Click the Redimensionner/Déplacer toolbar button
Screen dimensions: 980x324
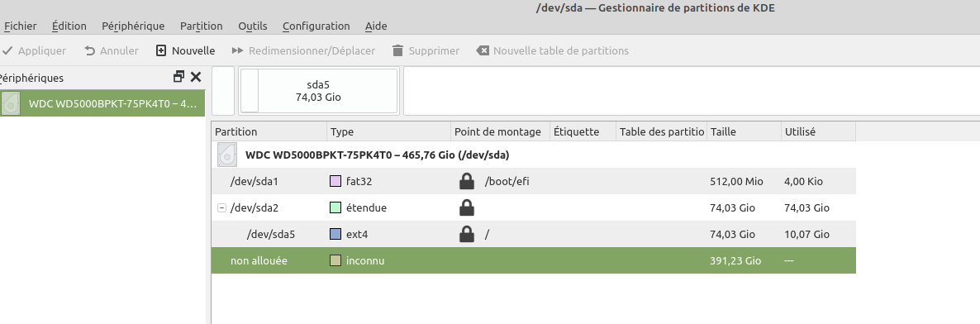(x=303, y=50)
